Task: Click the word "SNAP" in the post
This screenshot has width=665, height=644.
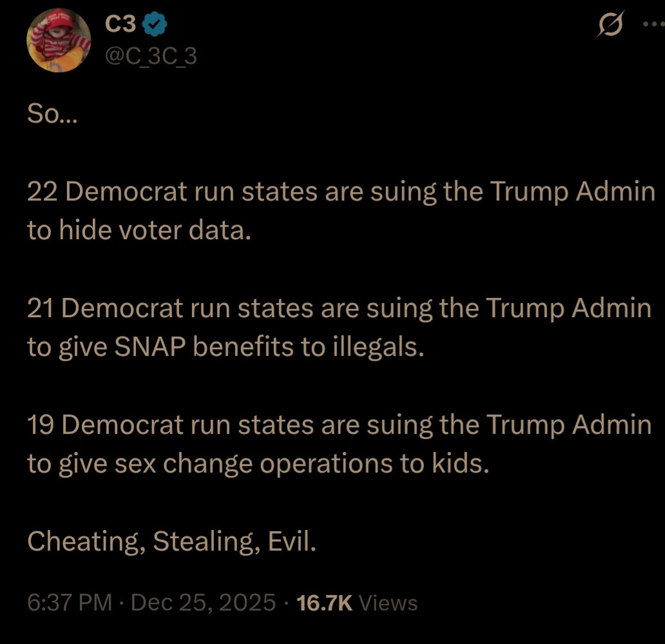Action: point(150,347)
